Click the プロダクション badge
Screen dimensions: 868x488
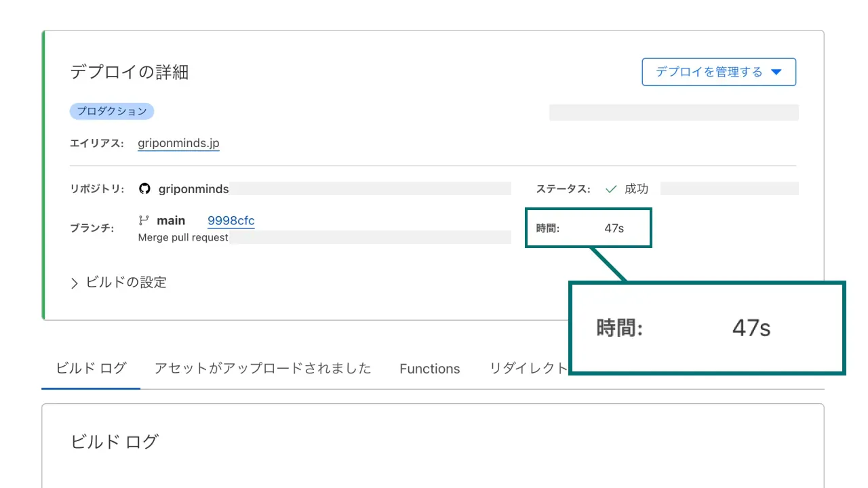(112, 111)
